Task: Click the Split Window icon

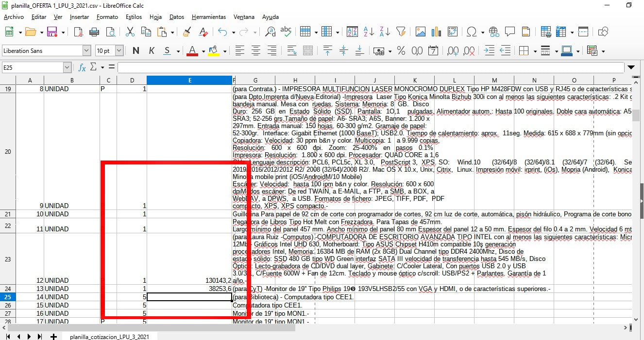Action: pos(583,32)
